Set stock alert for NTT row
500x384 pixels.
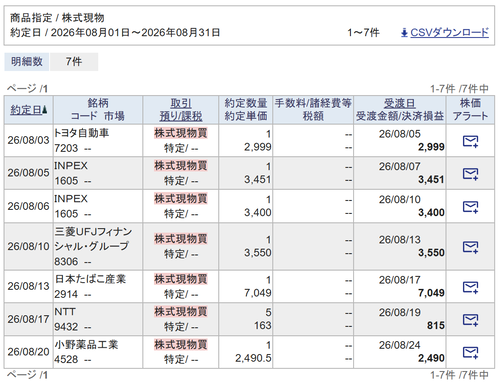coord(470,320)
